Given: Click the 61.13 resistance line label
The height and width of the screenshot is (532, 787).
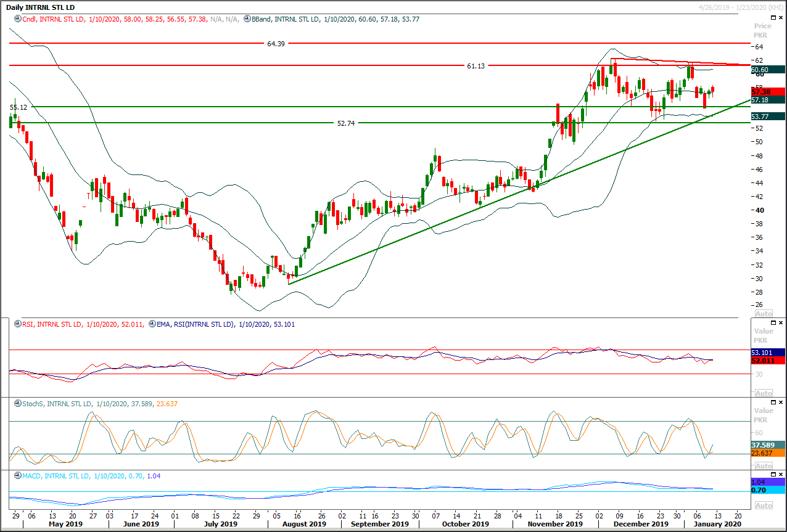Looking at the screenshot, I should [476, 65].
